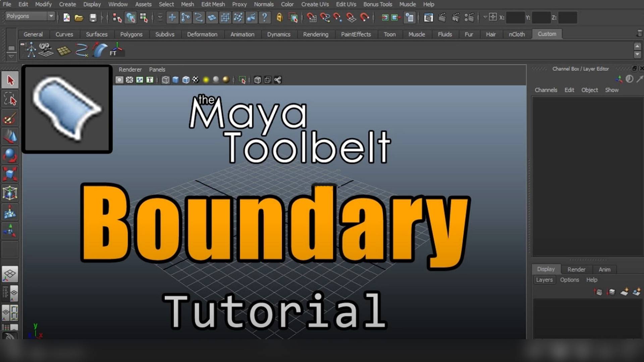Enable snap to curves magnet icon
Image resolution: width=644 pixels, height=362 pixels.
click(325, 17)
